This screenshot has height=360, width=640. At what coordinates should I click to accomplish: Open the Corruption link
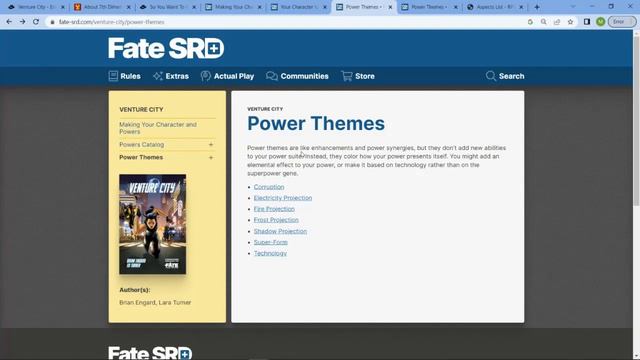[x=269, y=187]
